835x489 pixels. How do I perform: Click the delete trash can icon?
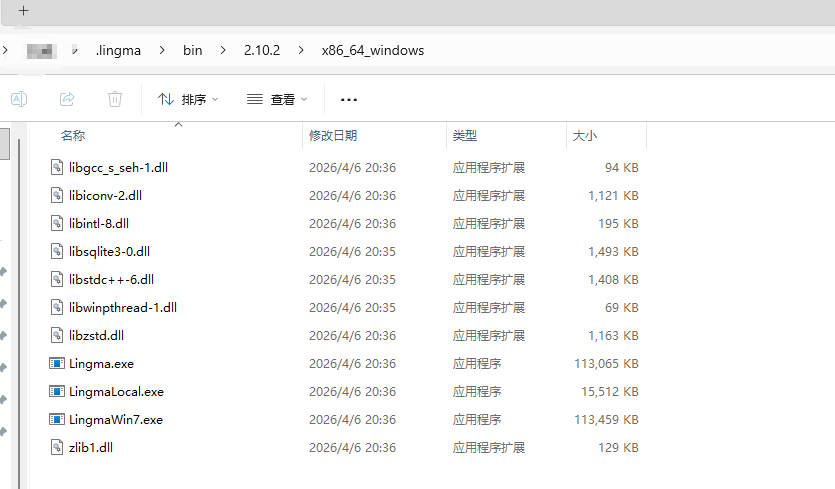pos(114,99)
